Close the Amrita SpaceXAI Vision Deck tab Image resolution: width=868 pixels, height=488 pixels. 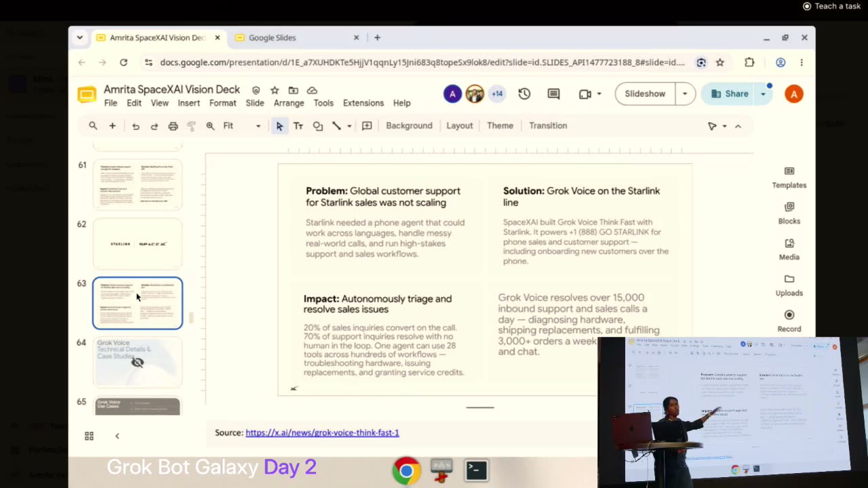(217, 38)
